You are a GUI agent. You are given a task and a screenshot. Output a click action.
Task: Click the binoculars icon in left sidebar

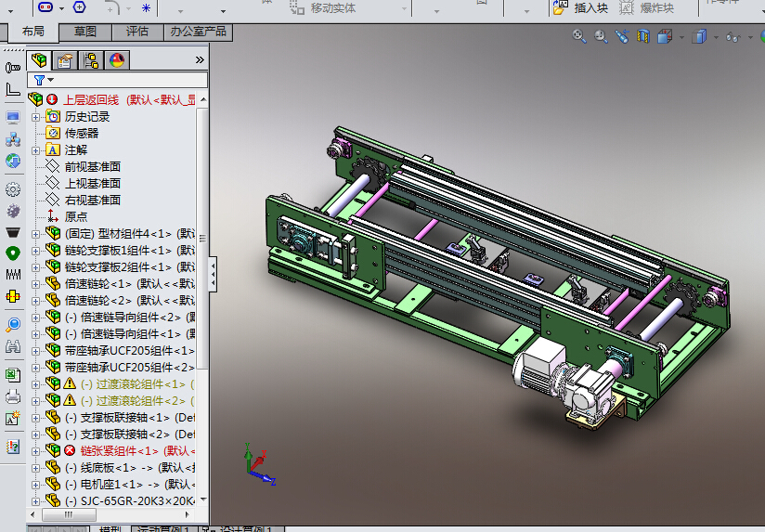pos(13,346)
